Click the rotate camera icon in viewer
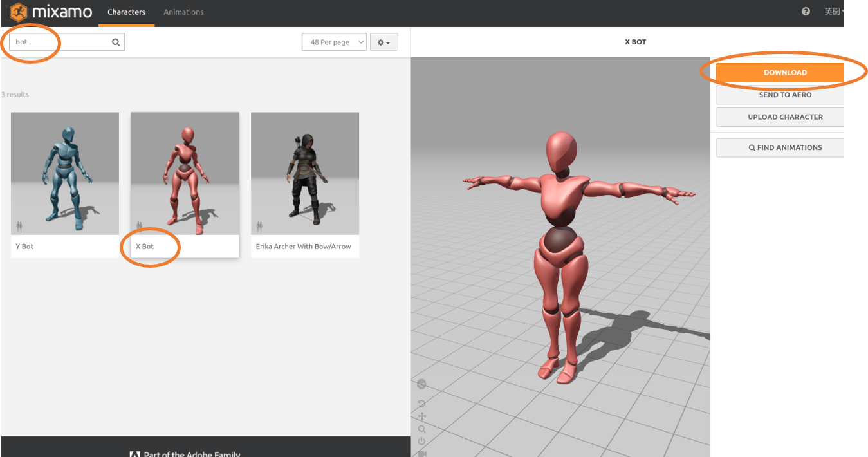This screenshot has height=457, width=868. point(421,404)
